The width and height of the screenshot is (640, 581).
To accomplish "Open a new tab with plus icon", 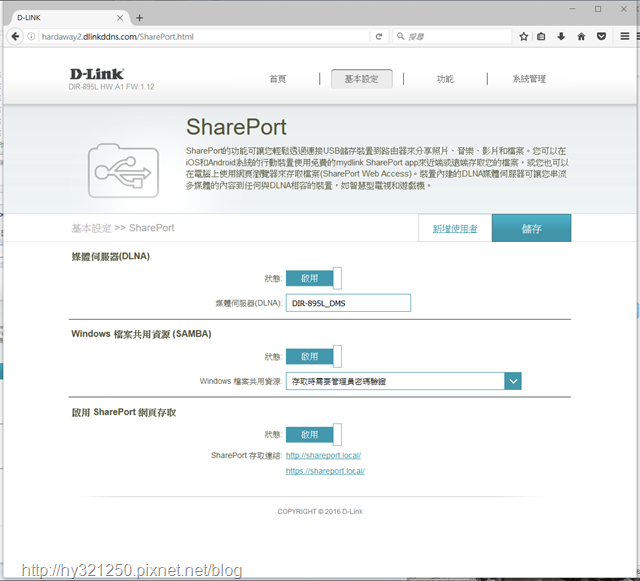I will tap(140, 18).
